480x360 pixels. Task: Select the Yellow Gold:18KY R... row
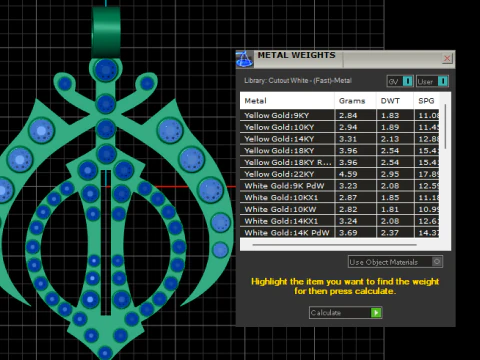pos(339,162)
